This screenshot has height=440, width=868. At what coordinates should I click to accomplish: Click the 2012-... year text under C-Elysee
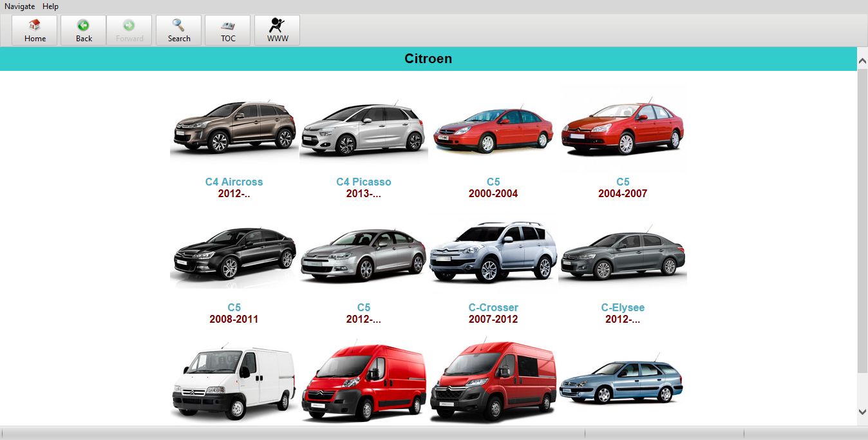(x=623, y=319)
